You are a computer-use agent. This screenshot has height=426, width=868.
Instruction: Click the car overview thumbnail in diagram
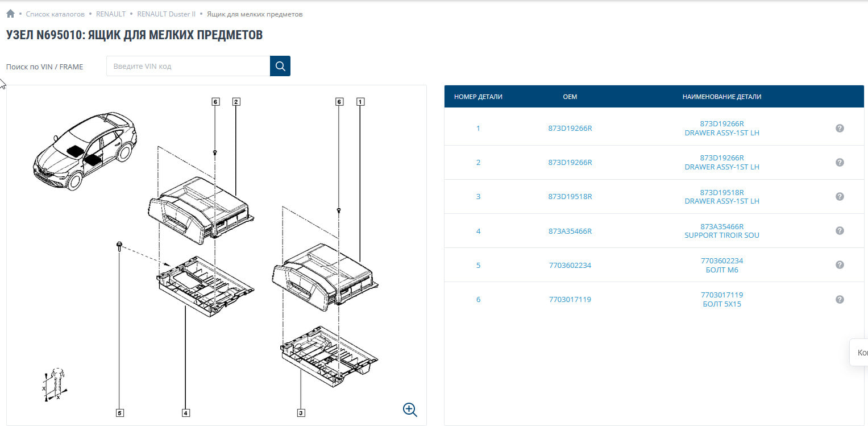[84, 151]
